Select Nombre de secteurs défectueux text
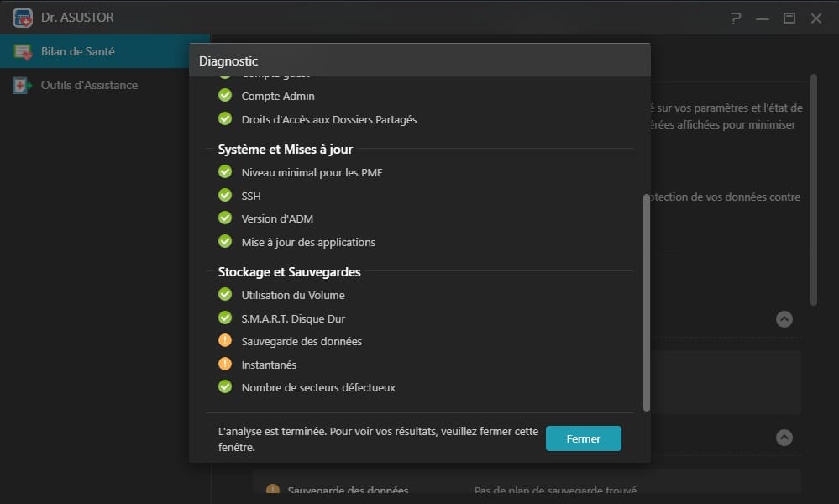 tap(318, 388)
